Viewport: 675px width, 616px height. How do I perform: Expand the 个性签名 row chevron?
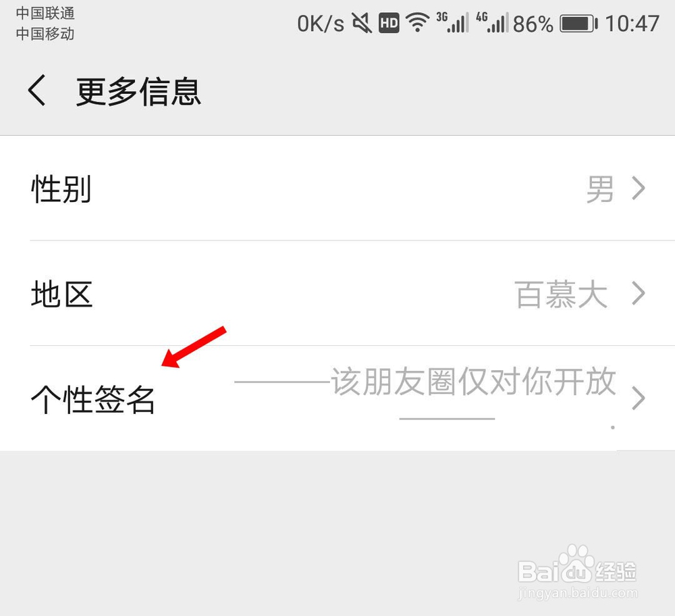(639, 398)
